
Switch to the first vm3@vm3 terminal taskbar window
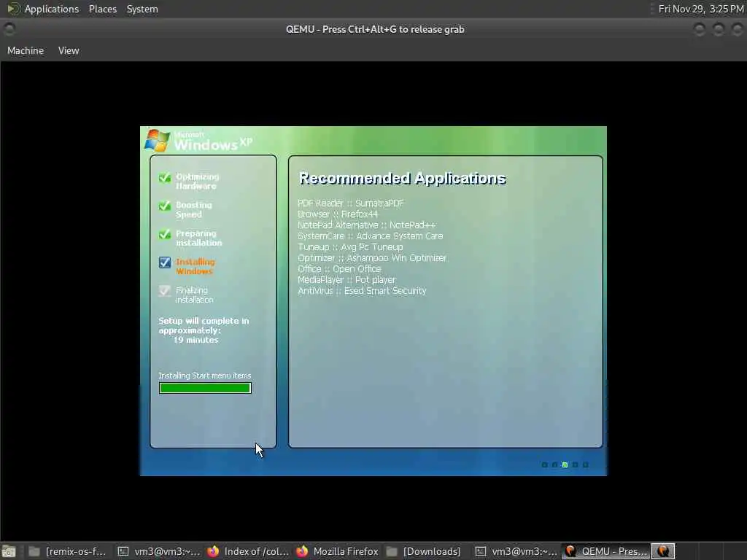(x=159, y=551)
